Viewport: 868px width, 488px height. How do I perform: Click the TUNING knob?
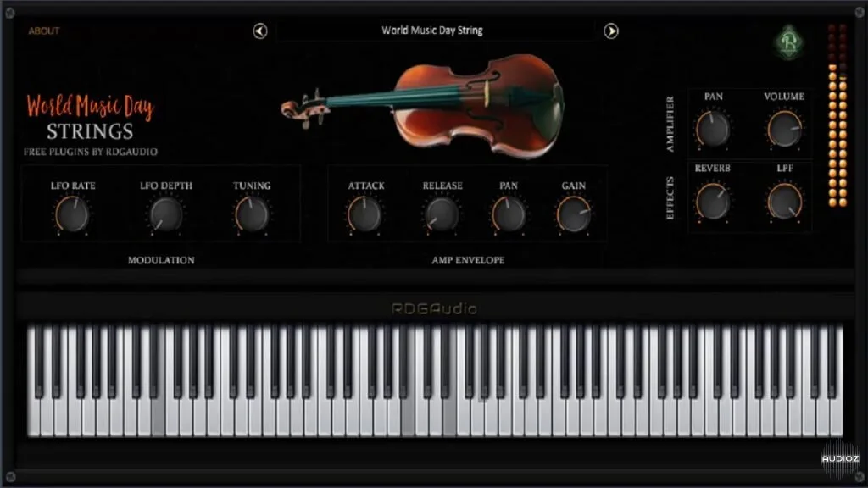[x=252, y=214]
